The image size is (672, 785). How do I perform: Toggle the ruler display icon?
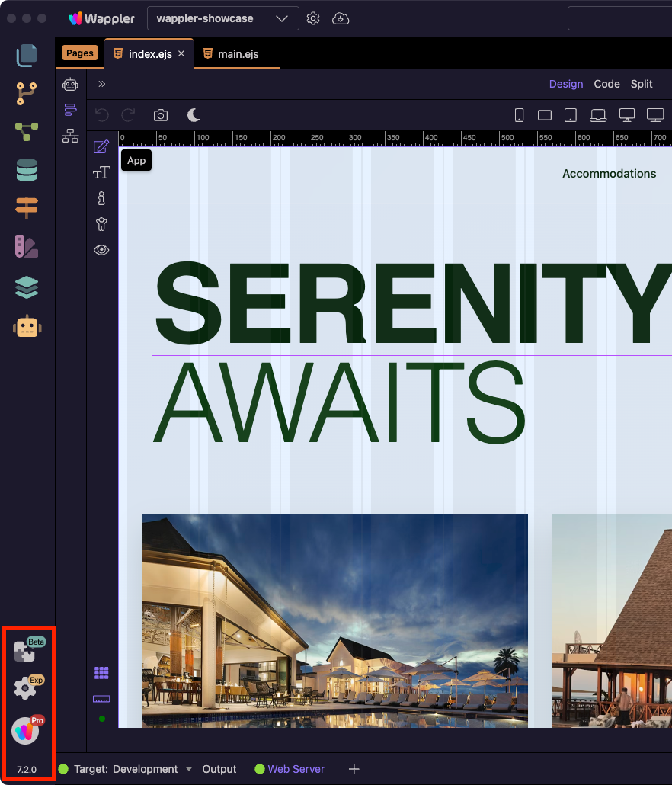click(101, 699)
